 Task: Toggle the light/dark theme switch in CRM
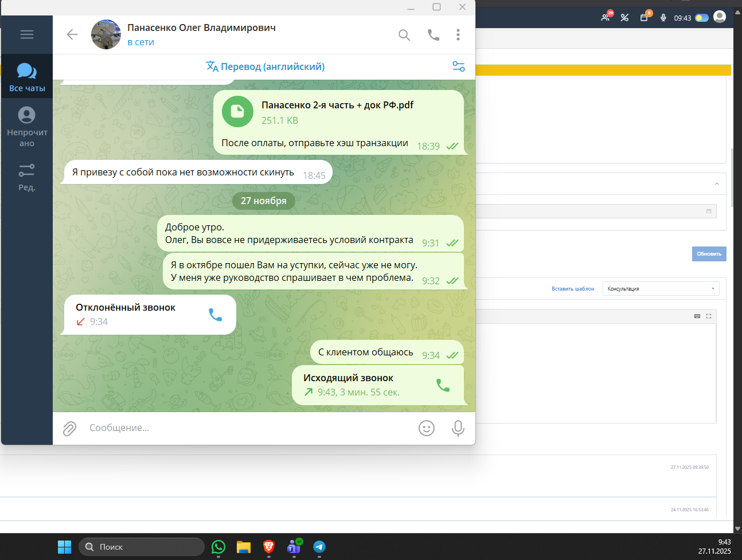point(702,18)
